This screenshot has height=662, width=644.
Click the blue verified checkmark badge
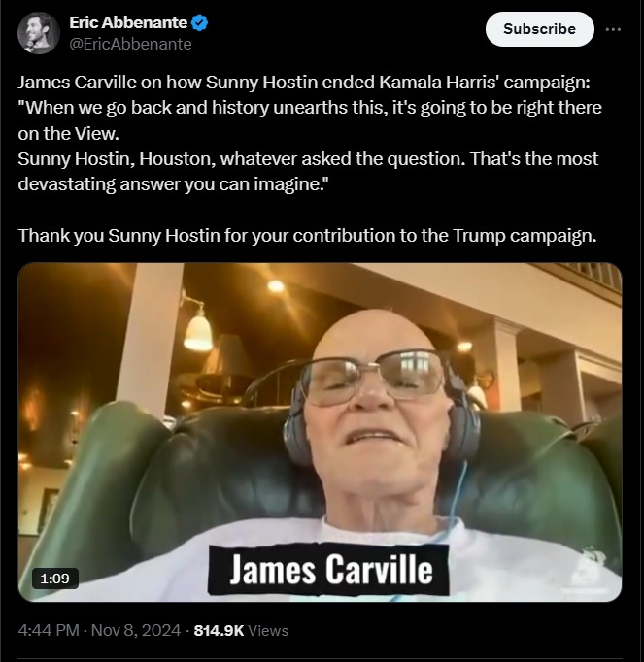(x=199, y=22)
